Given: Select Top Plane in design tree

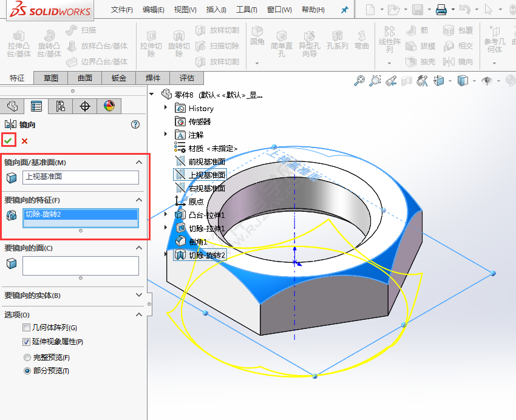Looking at the screenshot, I should click(200, 175).
